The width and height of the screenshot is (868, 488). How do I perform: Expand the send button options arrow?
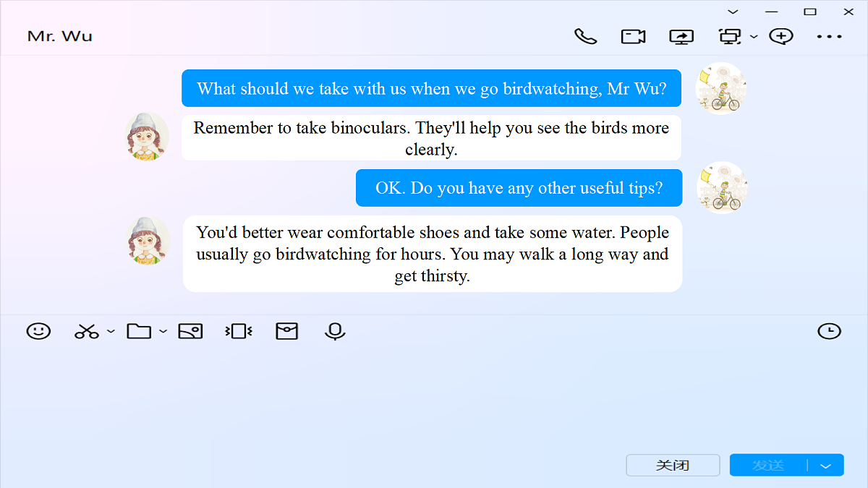pyautogui.click(x=826, y=466)
